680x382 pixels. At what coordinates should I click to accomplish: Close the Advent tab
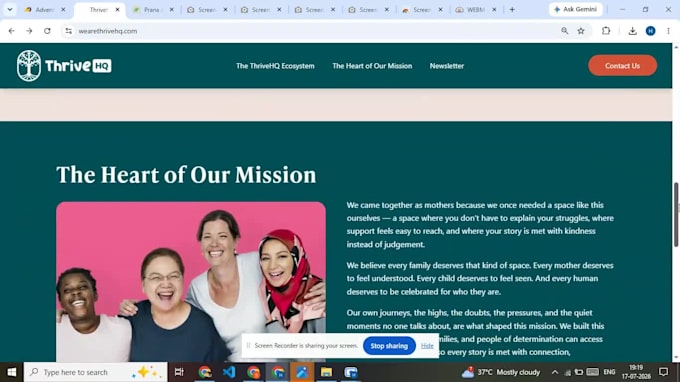(63, 10)
